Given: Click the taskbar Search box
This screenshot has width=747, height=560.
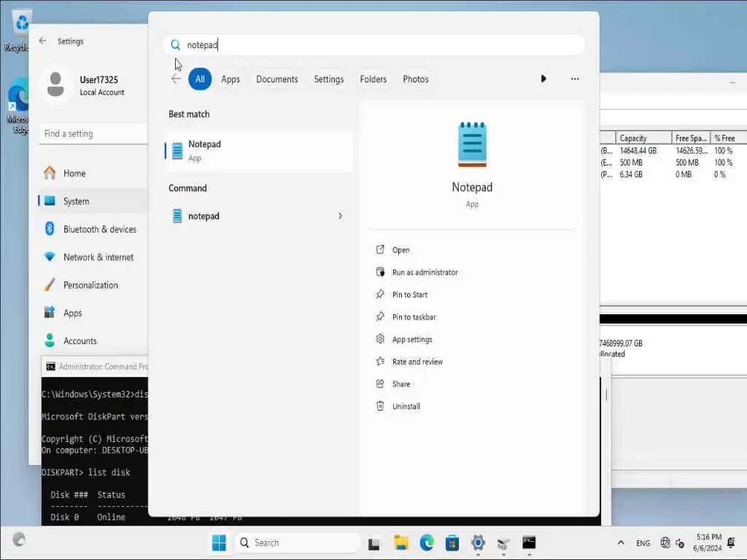Looking at the screenshot, I should [298, 542].
